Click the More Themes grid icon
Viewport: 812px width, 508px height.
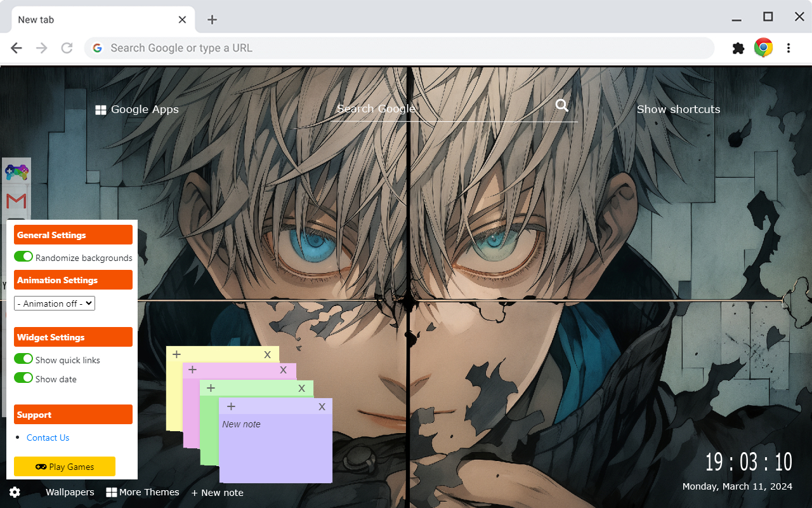111,492
